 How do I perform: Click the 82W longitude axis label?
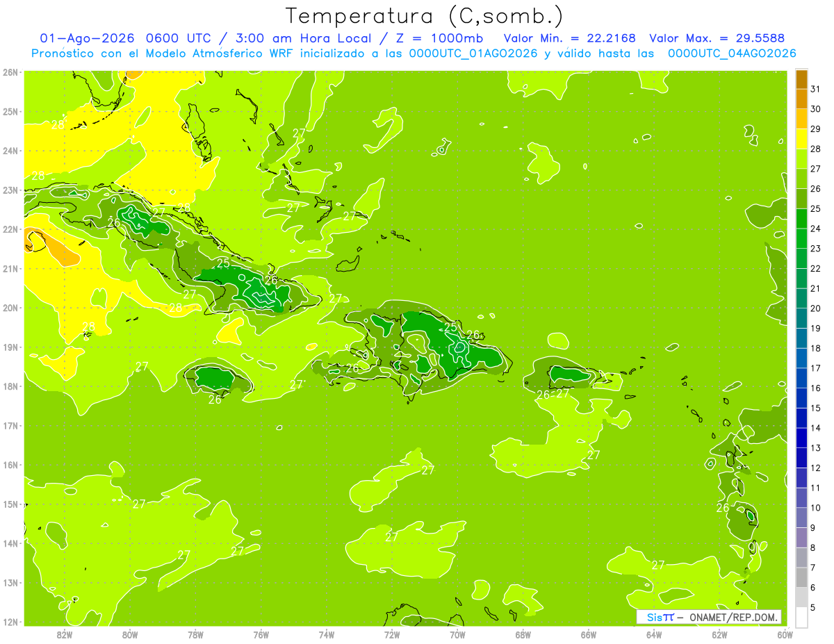[x=65, y=634]
